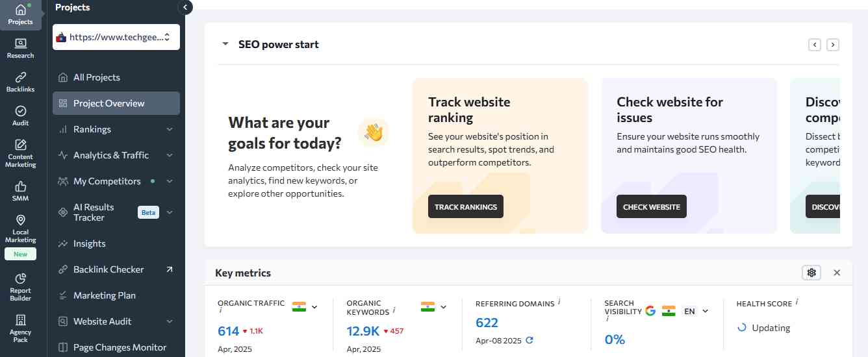Click the Organic Traffic info icon
This screenshot has height=357, width=868.
tap(220, 310)
